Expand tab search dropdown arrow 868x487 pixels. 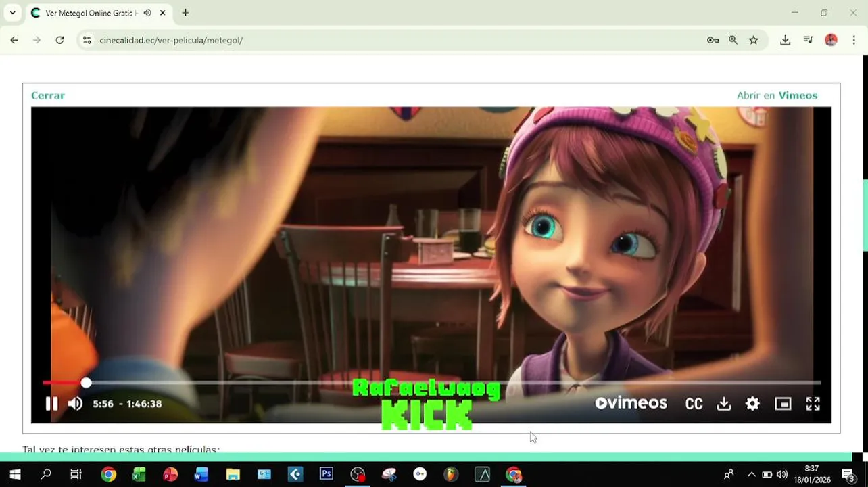(x=12, y=13)
